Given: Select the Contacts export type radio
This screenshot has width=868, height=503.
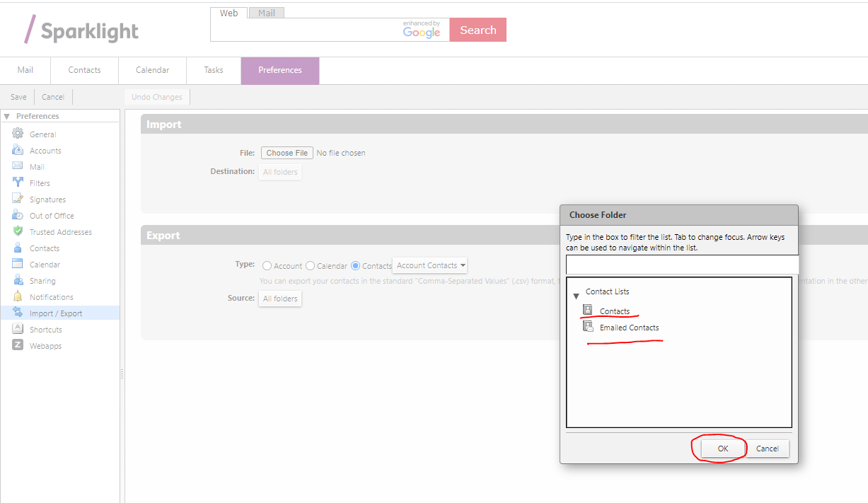Looking at the screenshot, I should click(356, 266).
